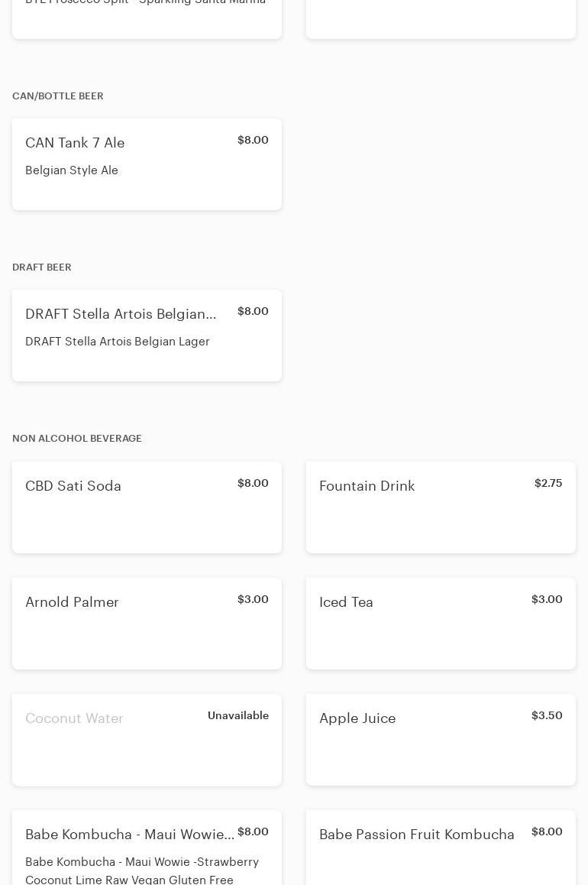
Task: Select Babe Kombucha Maui Wowie item
Action: coord(130,835)
